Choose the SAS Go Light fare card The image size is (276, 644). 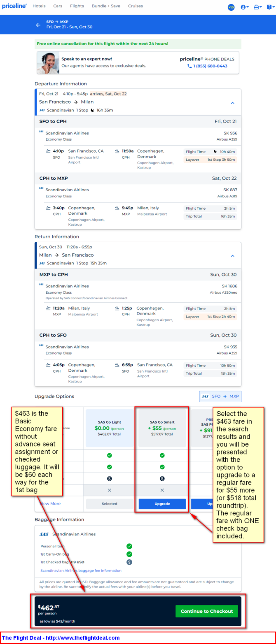tap(110, 428)
